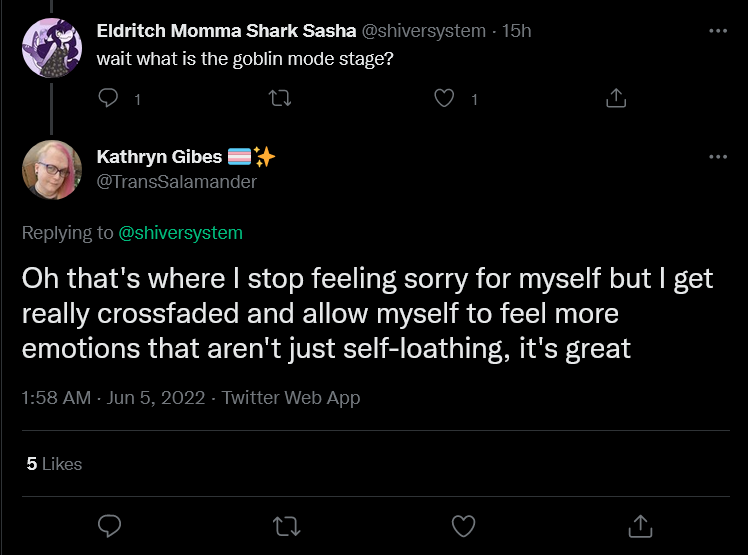
Task: Open Kathryn Gibes' profile photo
Action: pyautogui.click(x=52, y=170)
